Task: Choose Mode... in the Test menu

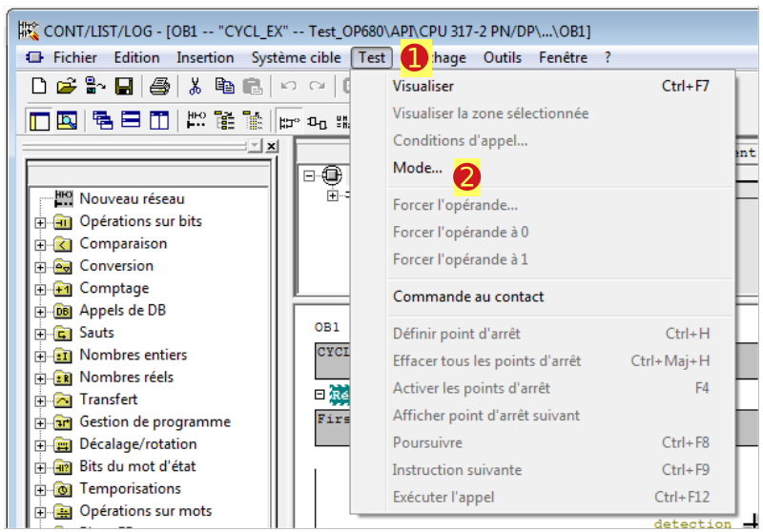Action: click(551, 168)
